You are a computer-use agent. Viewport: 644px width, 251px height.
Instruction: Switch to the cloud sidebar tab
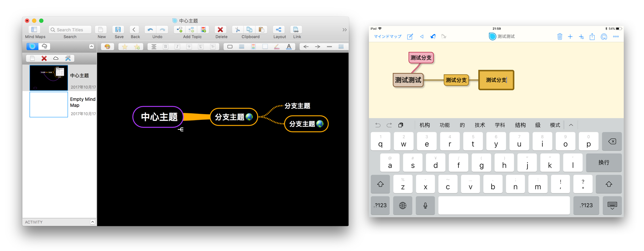[44, 46]
